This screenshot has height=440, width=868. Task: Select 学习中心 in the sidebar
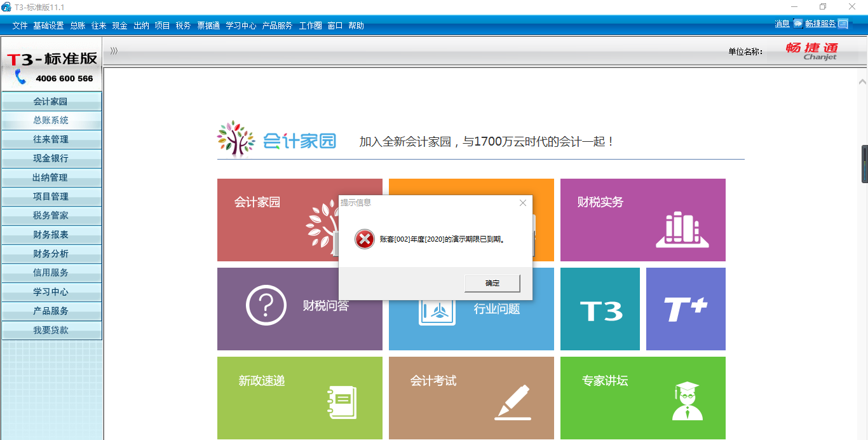coord(51,292)
